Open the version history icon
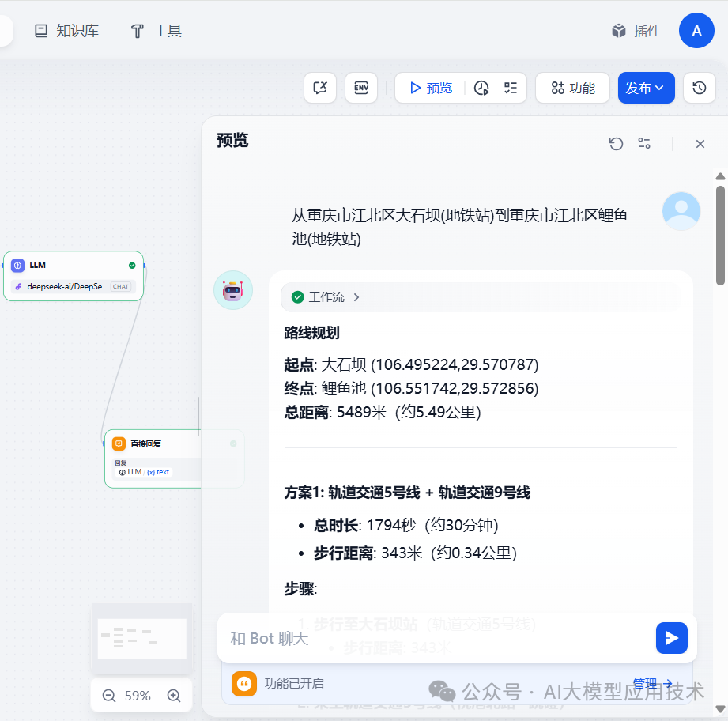The image size is (728, 721). coord(699,88)
